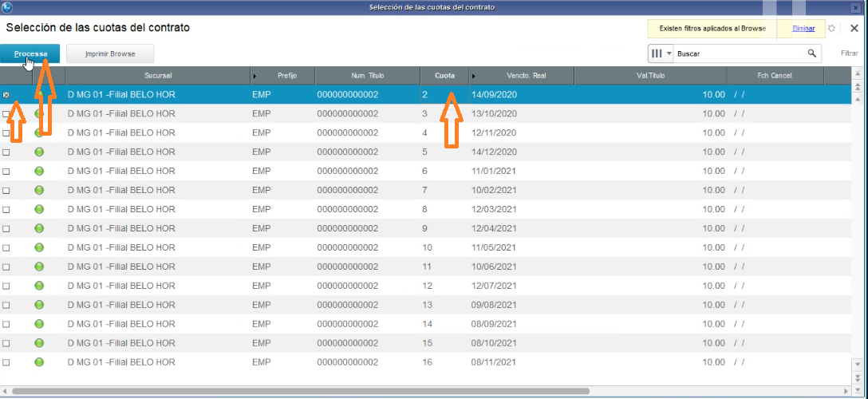Click the green status icon for cuota 7
Viewport: 868px width, 399px height.
39,191
